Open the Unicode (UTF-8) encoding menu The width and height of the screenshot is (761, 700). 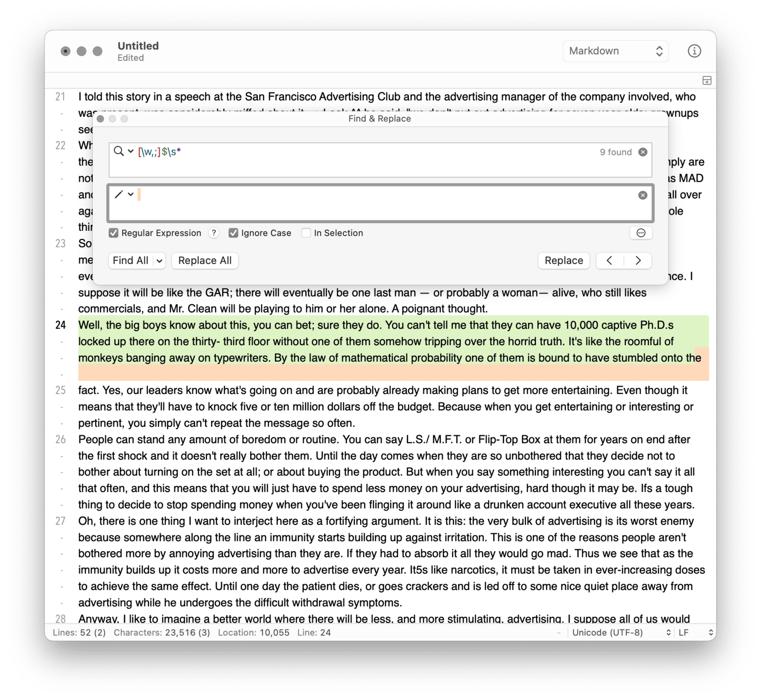(621, 632)
